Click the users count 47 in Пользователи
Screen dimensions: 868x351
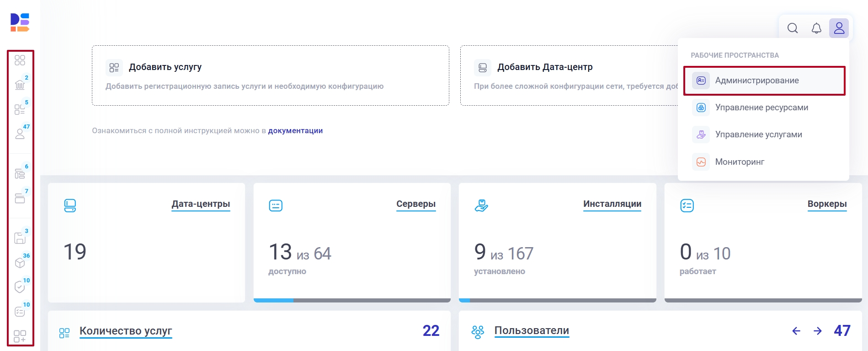[x=842, y=331]
